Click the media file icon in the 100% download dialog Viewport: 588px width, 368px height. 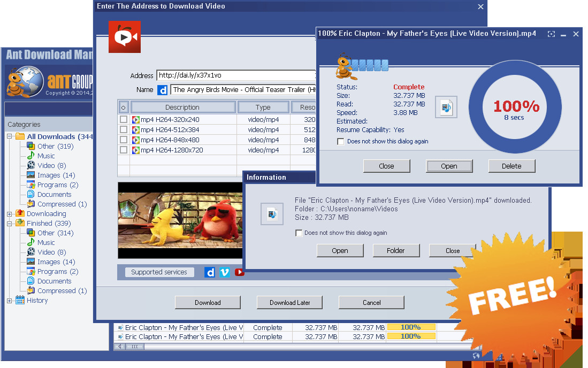pos(446,107)
